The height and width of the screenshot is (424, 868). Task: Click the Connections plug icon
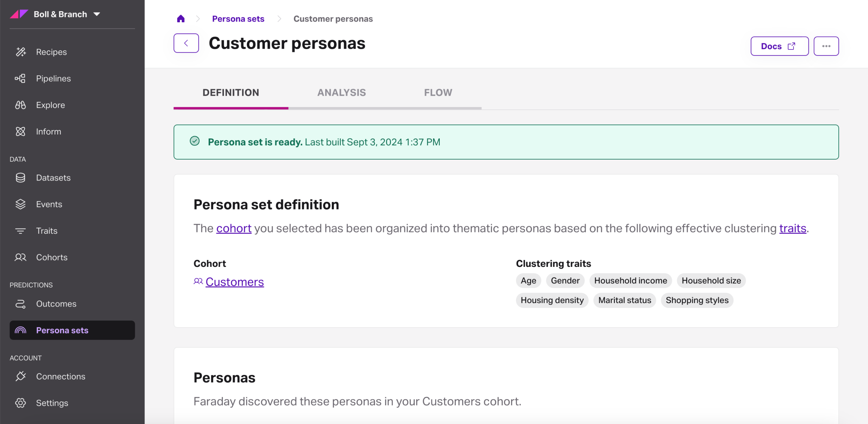pos(21,376)
